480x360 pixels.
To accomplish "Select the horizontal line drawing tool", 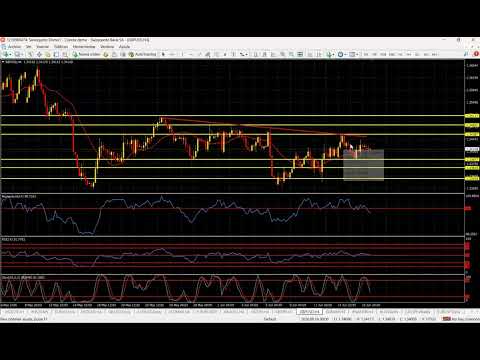I will (x=191, y=54).
